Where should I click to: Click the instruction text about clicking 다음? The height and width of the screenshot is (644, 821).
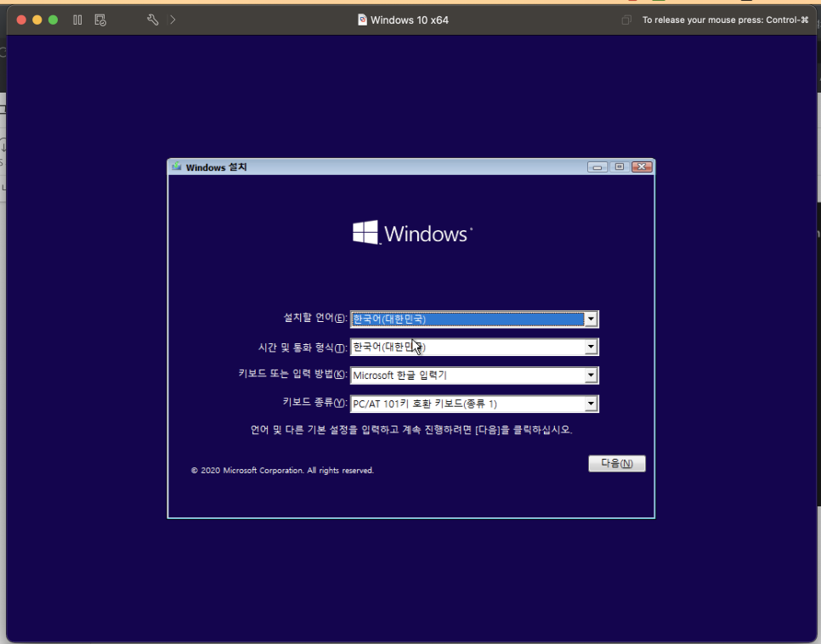411,430
